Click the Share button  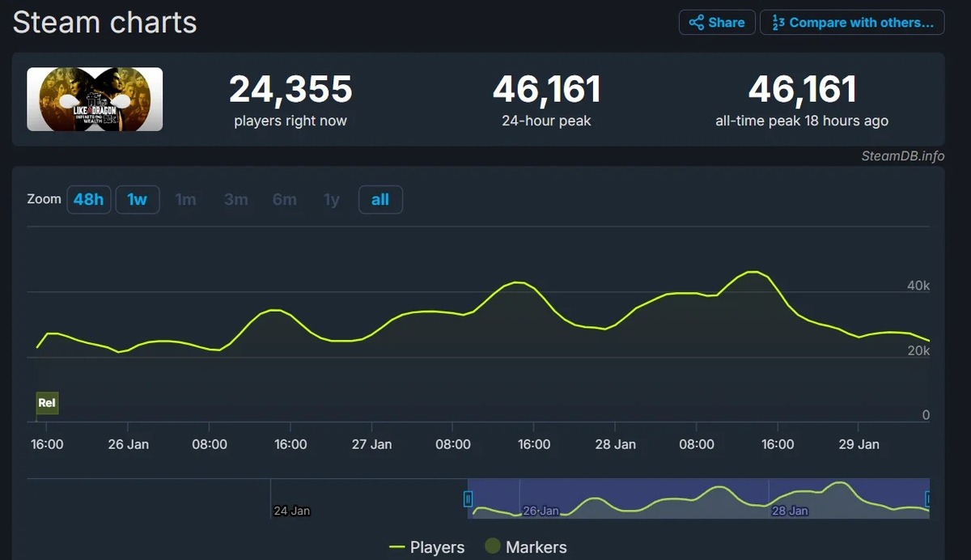(717, 23)
